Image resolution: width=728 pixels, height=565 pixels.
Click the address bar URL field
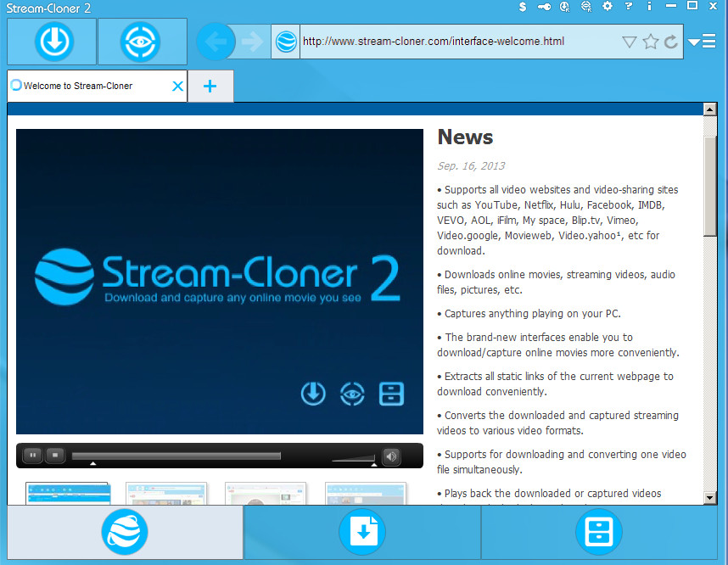pyautogui.click(x=460, y=42)
